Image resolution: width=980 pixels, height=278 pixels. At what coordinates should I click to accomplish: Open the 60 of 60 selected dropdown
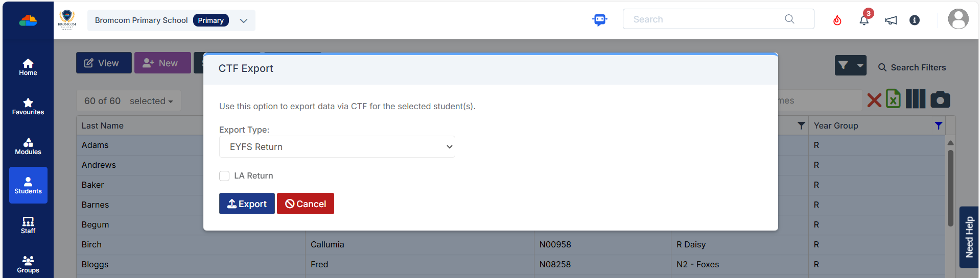(x=129, y=101)
